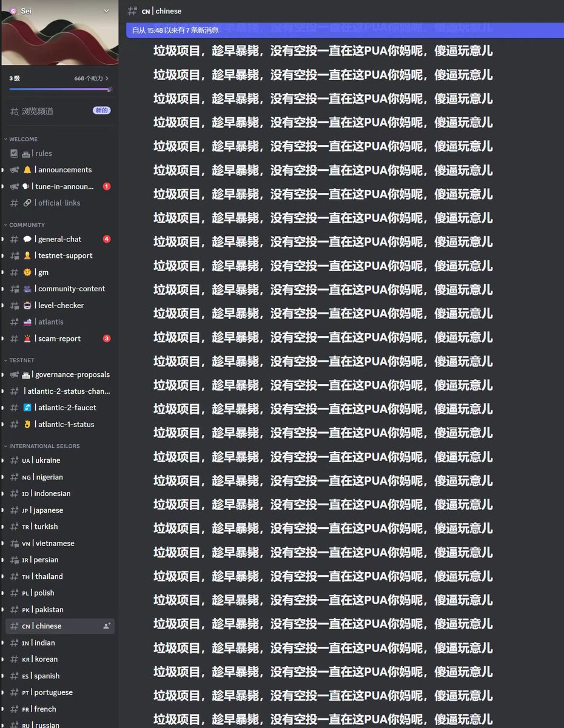Select the CN chinese channel
Viewport: 564px width, 728px height.
[x=59, y=625]
